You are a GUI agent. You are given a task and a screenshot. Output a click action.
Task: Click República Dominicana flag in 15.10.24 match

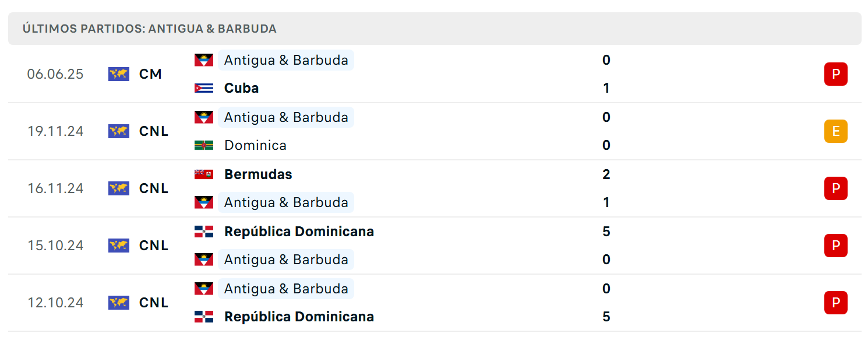coord(204,232)
